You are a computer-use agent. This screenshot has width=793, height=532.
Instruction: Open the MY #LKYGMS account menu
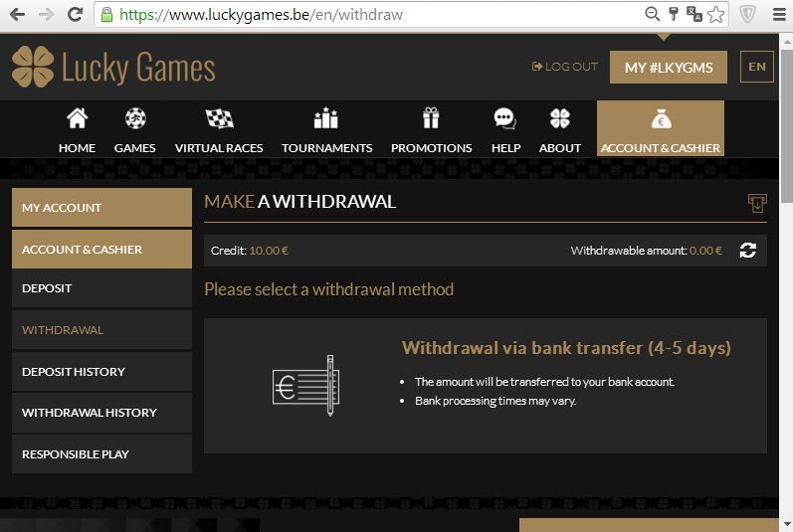(x=668, y=67)
